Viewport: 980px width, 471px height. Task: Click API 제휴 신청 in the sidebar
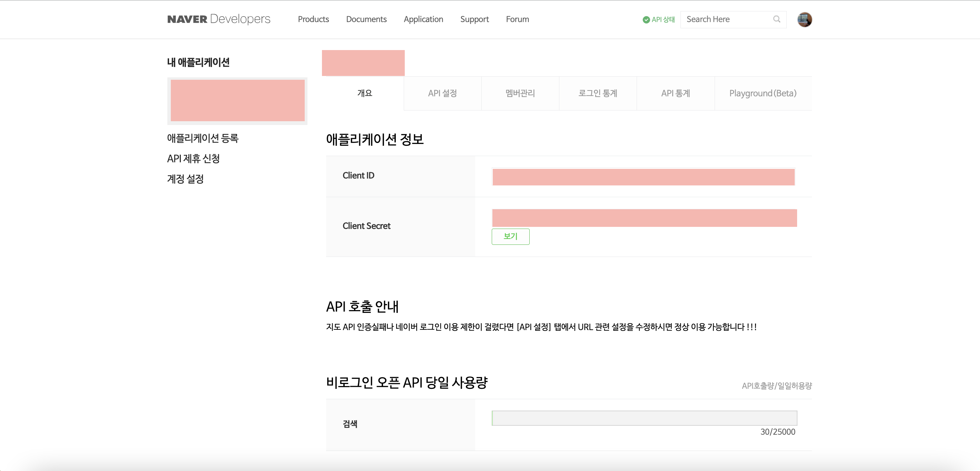coord(193,158)
